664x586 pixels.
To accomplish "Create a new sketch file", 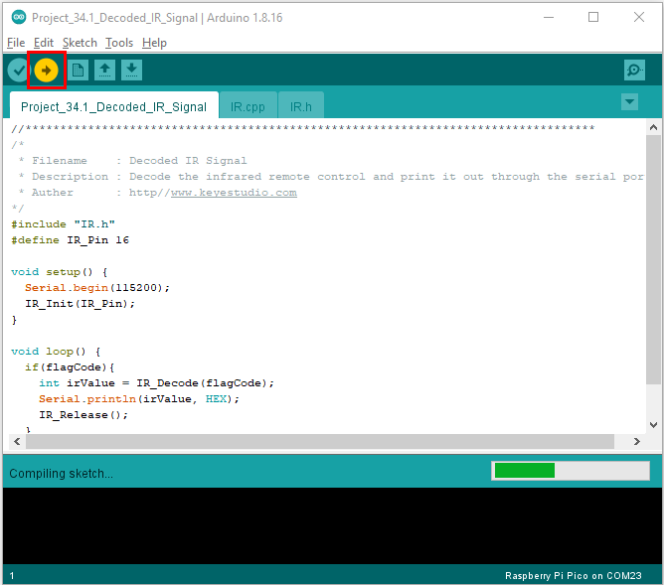I will click(77, 70).
